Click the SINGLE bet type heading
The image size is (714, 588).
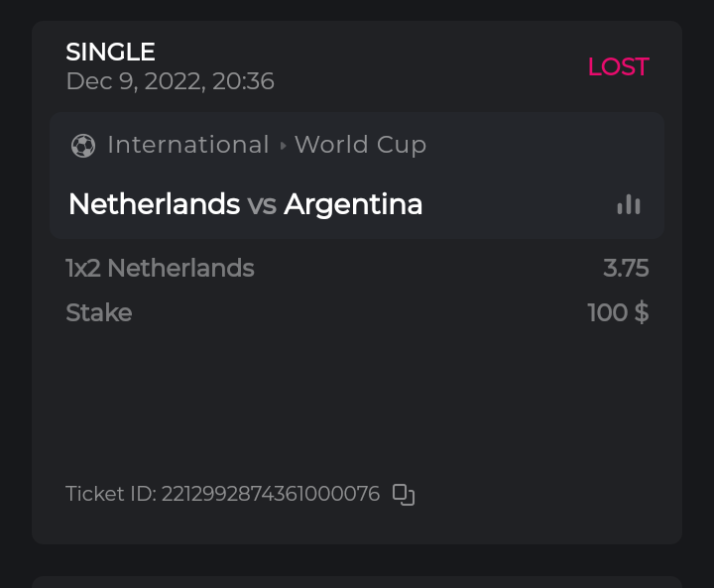click(x=110, y=52)
